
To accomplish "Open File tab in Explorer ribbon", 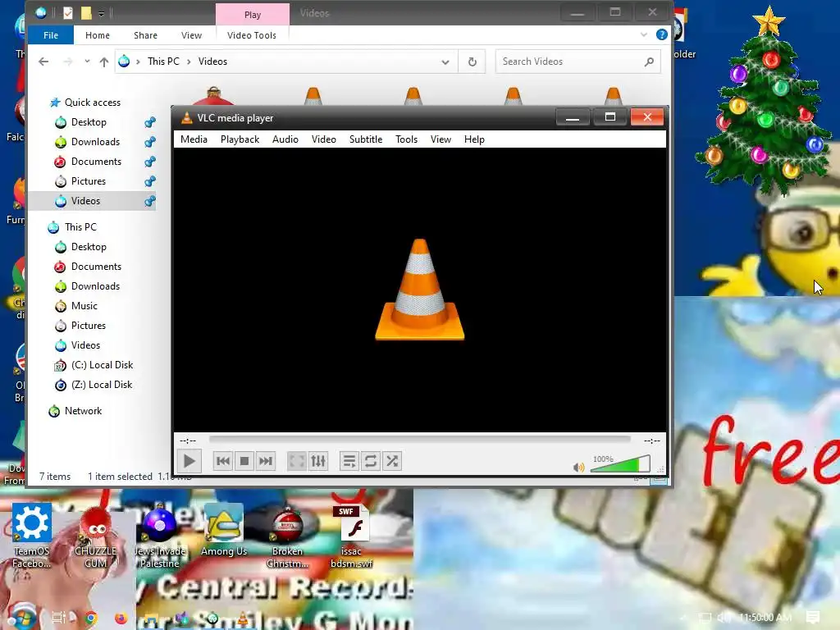I will click(x=51, y=35).
